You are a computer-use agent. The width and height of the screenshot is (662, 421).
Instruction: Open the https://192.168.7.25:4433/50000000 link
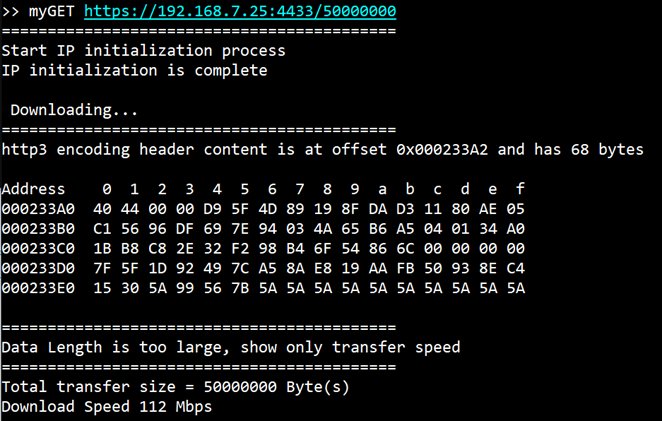(240, 11)
